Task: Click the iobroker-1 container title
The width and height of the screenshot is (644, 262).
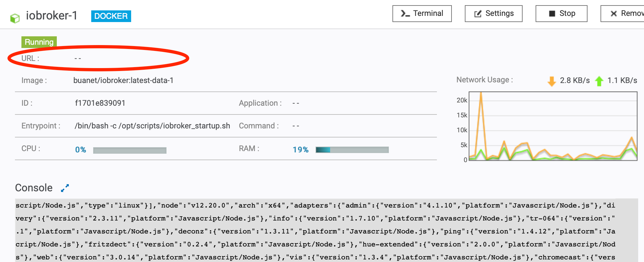Action: pos(52,15)
